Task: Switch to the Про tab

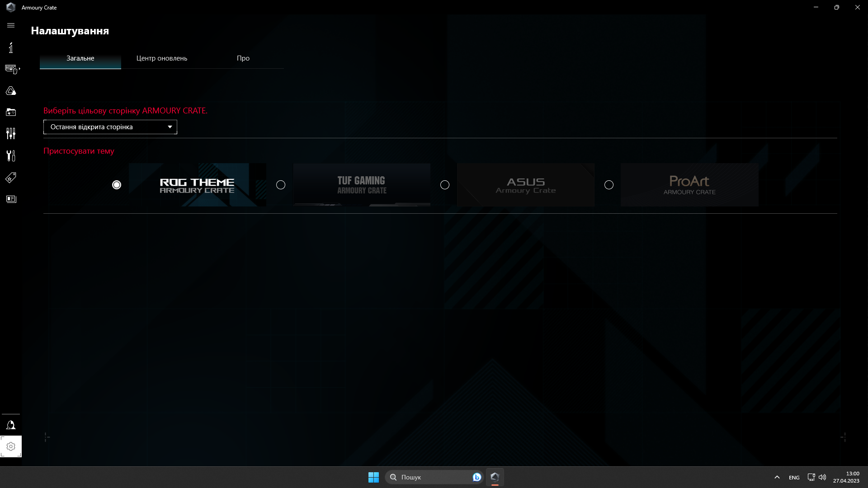Action: click(243, 58)
